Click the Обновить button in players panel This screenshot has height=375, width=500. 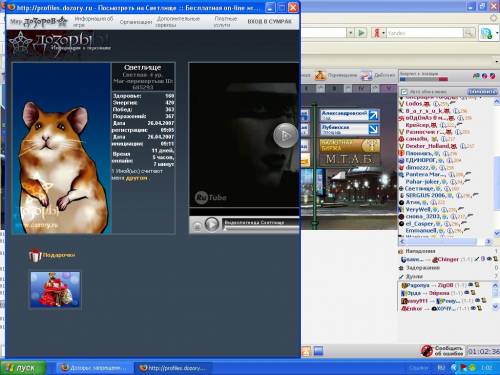click(x=482, y=91)
